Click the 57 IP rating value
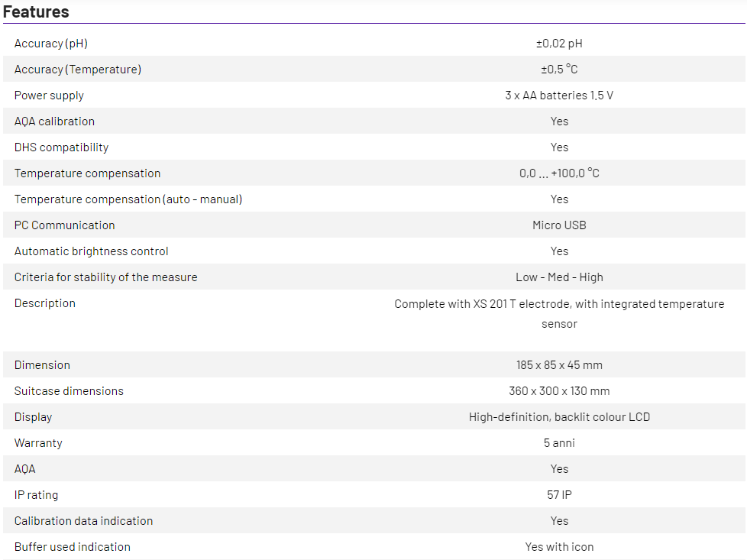This screenshot has width=747, height=560. [559, 495]
